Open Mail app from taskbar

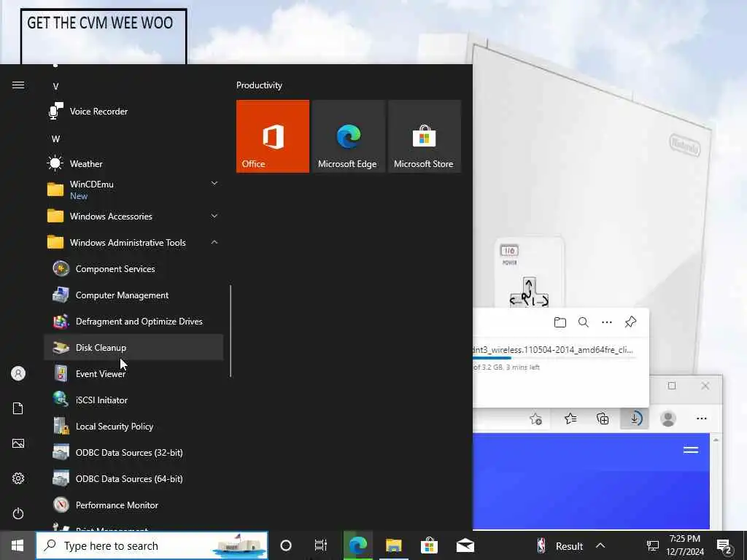click(x=465, y=545)
